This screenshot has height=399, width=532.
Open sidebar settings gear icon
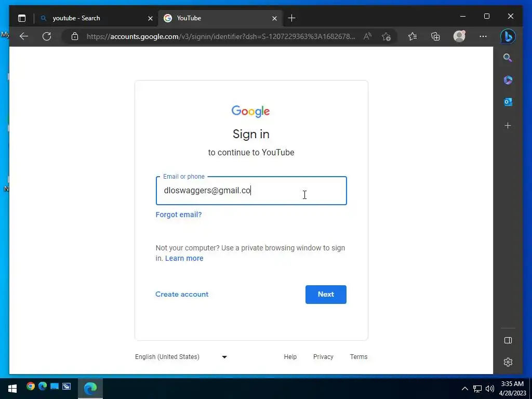(x=508, y=362)
